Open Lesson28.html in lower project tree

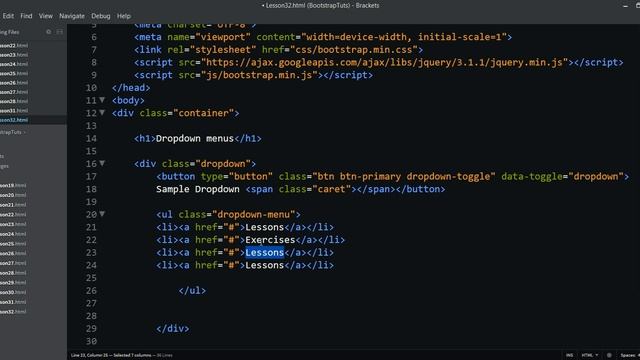coord(13,273)
